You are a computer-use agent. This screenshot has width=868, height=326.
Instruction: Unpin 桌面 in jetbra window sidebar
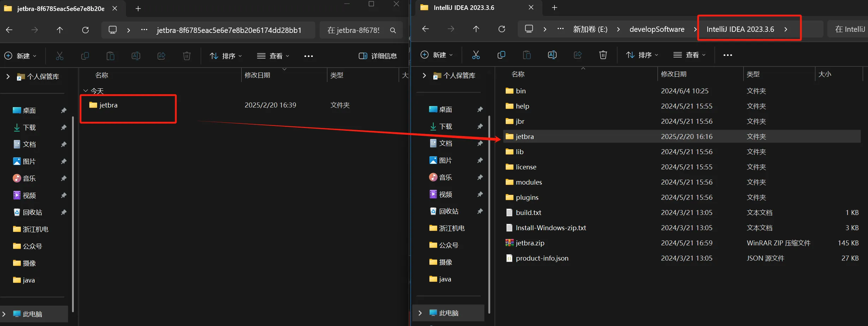[64, 110]
